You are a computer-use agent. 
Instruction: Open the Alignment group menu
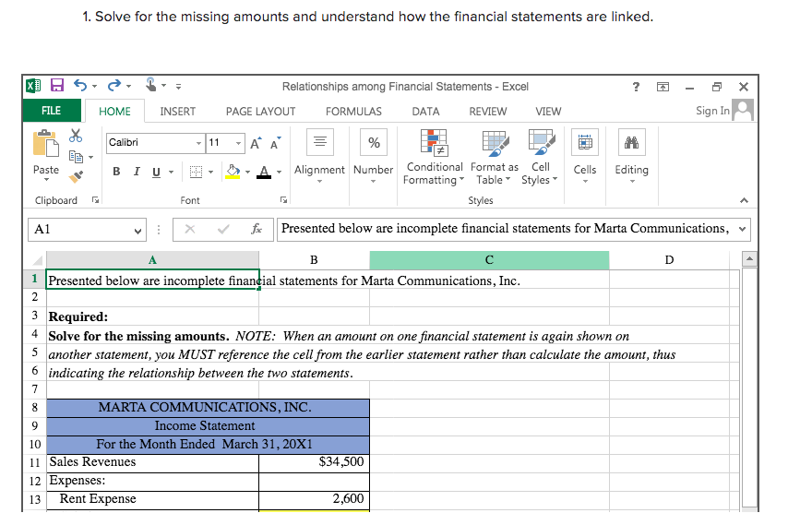click(x=319, y=156)
